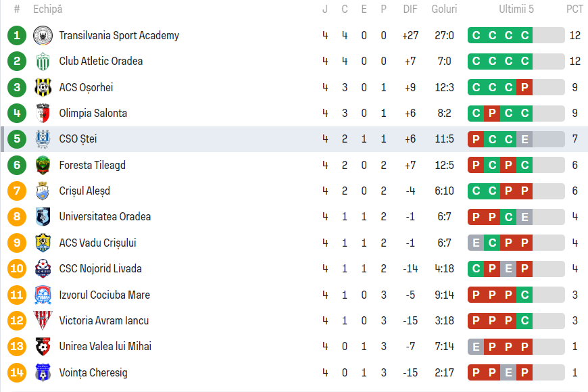Viewport: 588px width, 392px height.
Task: Sort table by PCT column header
Action: 574,9
